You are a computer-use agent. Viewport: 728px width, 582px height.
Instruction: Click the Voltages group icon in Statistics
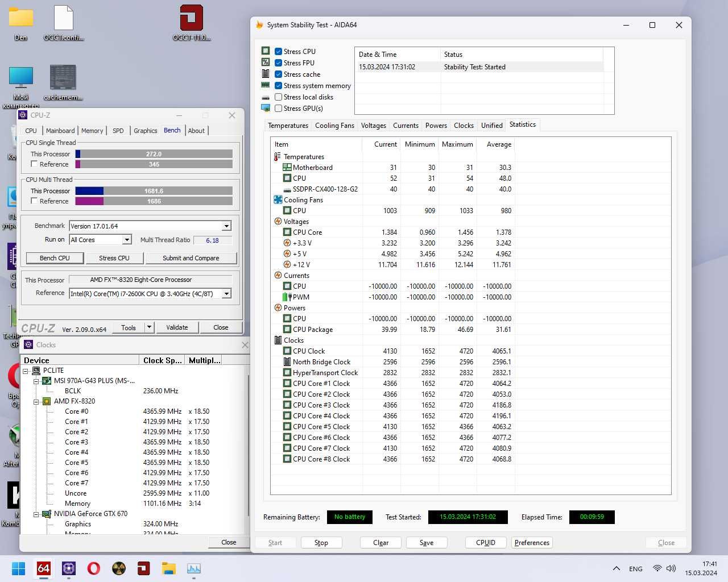pyautogui.click(x=278, y=222)
